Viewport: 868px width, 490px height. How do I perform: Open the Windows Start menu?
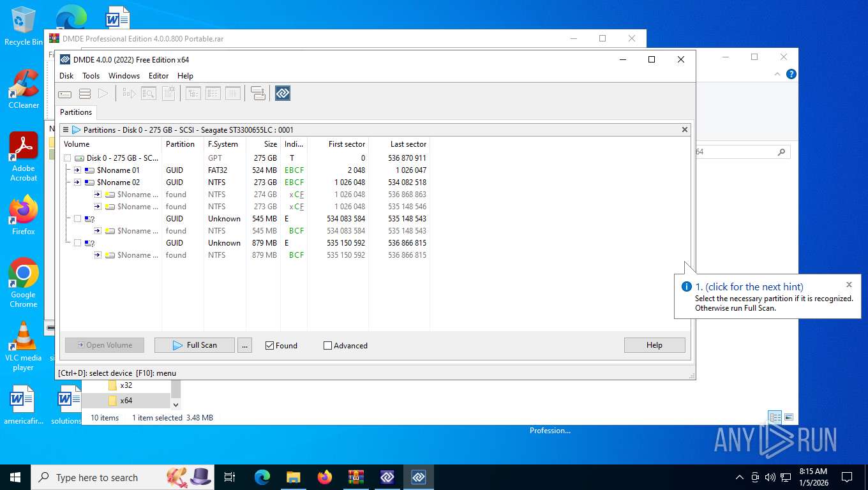(15, 477)
